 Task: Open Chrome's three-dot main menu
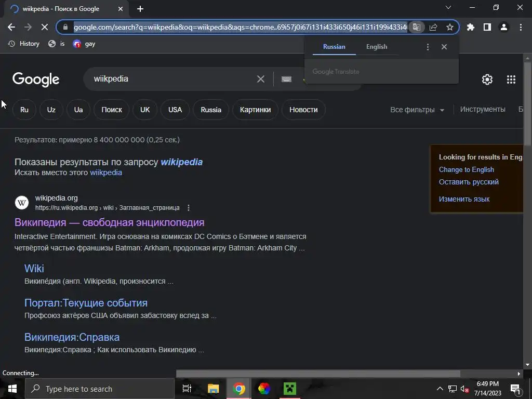[x=521, y=27]
